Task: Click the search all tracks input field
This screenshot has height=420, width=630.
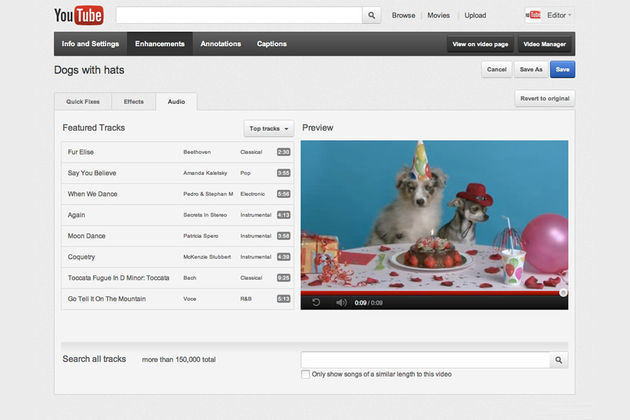Action: (x=426, y=360)
